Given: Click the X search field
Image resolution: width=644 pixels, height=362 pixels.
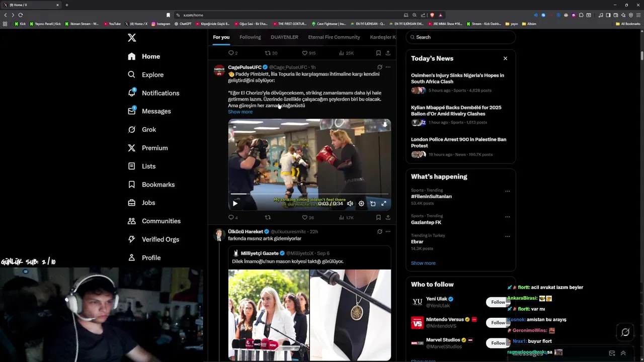Looking at the screenshot, I should tap(461, 37).
